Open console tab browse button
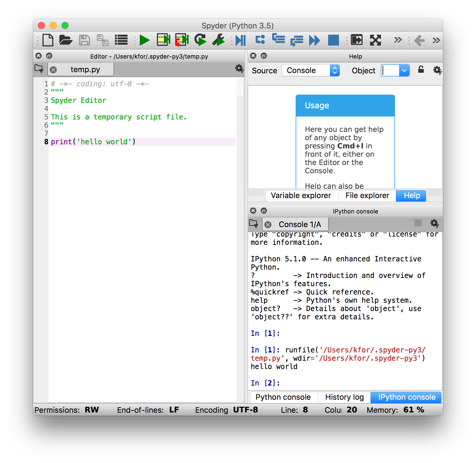The height and width of the screenshot is (463, 476). point(254,224)
